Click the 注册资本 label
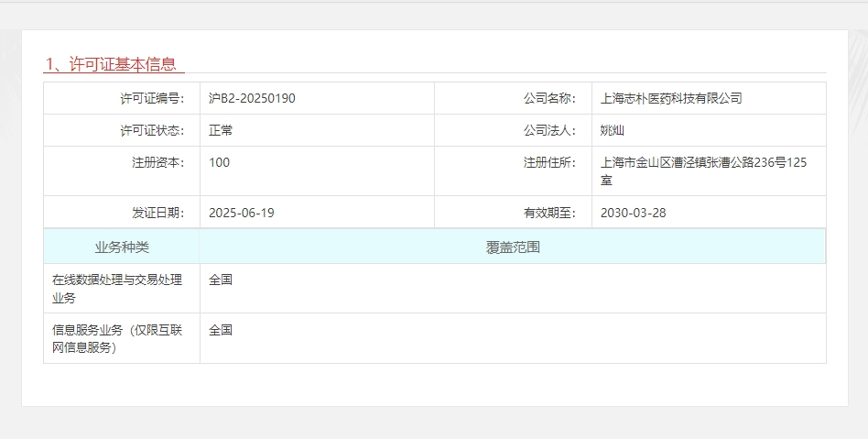868x439 pixels. [x=158, y=162]
